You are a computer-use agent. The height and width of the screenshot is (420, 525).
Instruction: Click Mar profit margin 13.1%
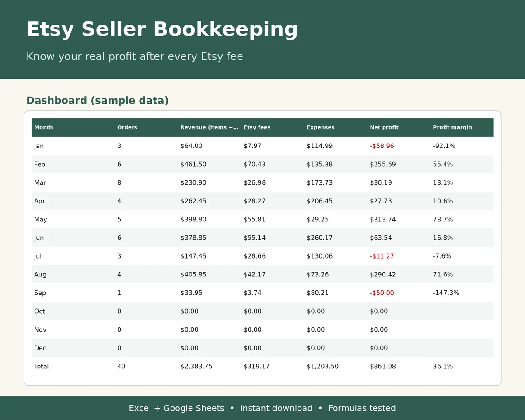pyautogui.click(x=443, y=183)
